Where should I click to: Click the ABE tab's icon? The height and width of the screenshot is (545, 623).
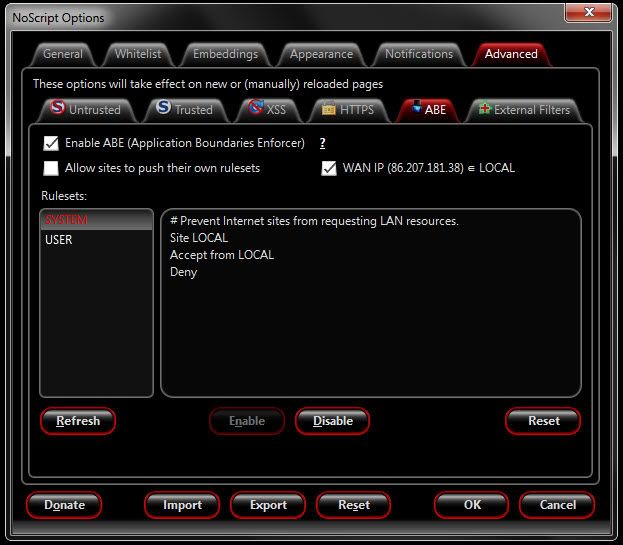point(416,107)
